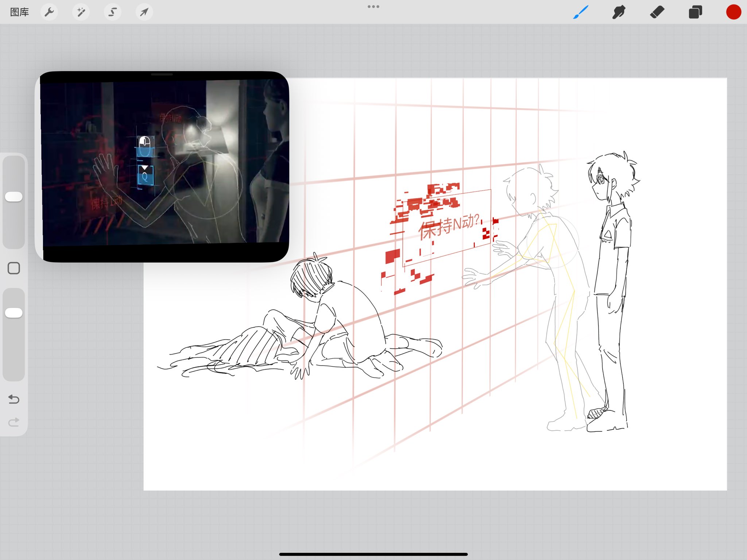Image resolution: width=747 pixels, height=560 pixels.
Task: Click the brush size slider handle
Action: click(14, 197)
